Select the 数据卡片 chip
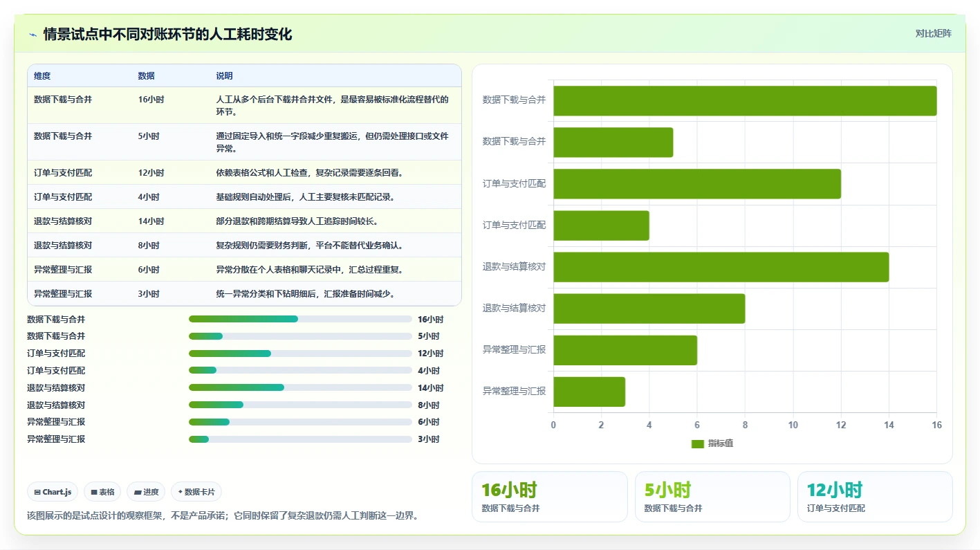The height and width of the screenshot is (550, 980). pyautogui.click(x=196, y=492)
